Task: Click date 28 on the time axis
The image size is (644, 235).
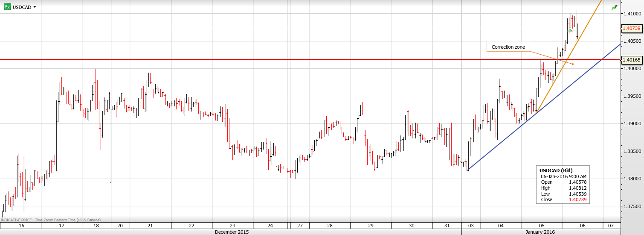Action: coord(330,226)
